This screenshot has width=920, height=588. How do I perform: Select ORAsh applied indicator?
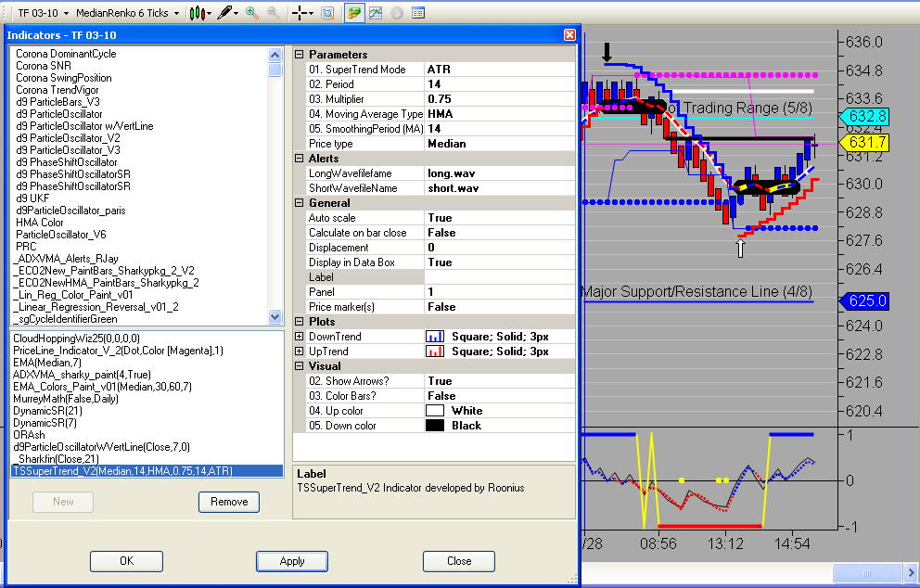pyautogui.click(x=29, y=435)
